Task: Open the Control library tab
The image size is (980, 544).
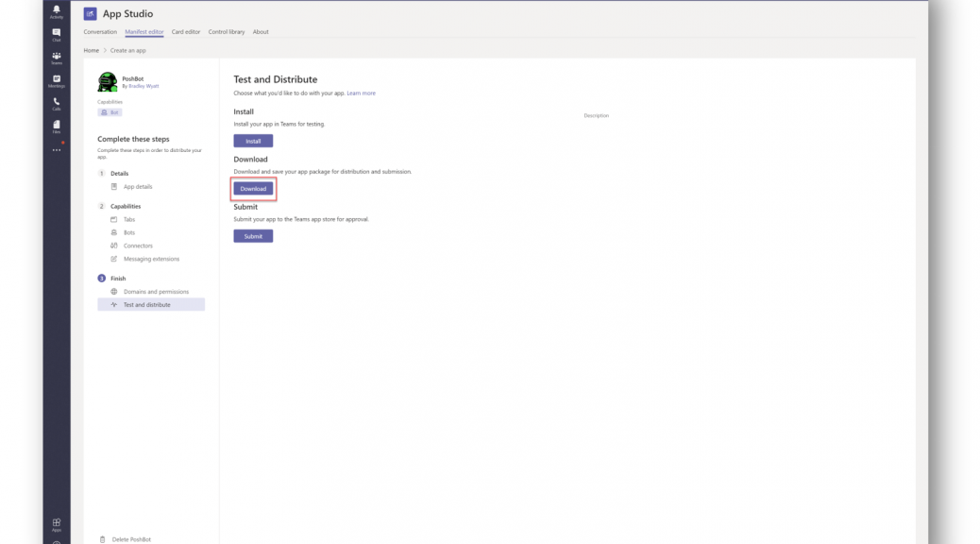Action: [227, 32]
